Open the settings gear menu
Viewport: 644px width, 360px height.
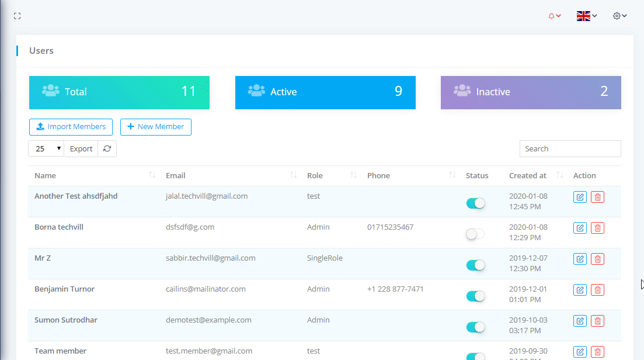[x=619, y=16]
